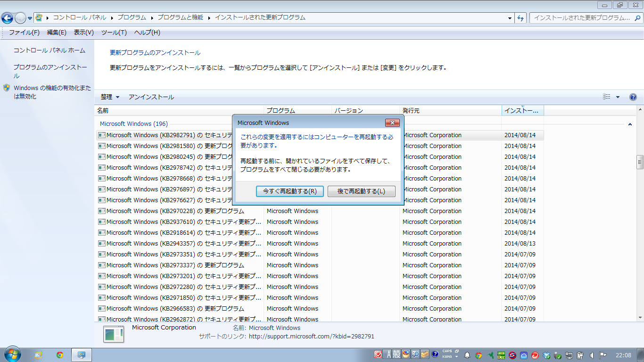Click the アンインストール toolbar button
Screen dimensions: 644x362
(151, 97)
